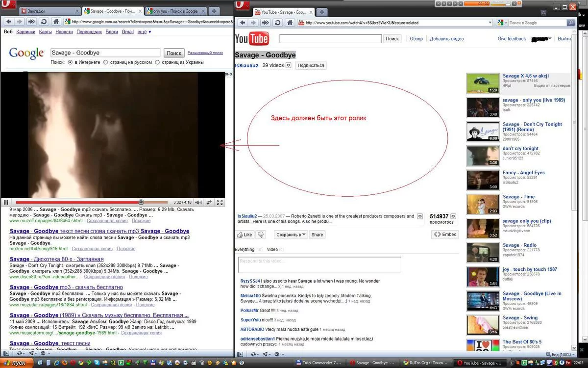This screenshot has height=368, width=588.
Task: Click fast forward in the YouTube browser window
Action: (266, 23)
